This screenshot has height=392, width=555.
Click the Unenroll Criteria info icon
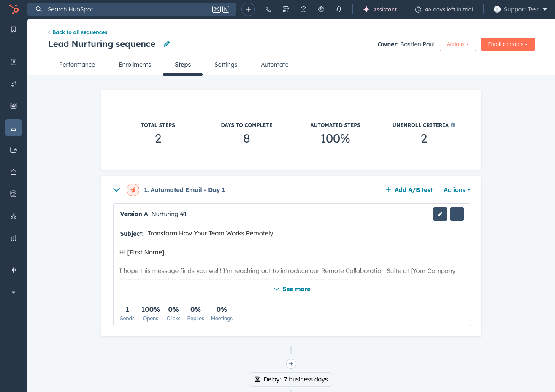click(453, 125)
